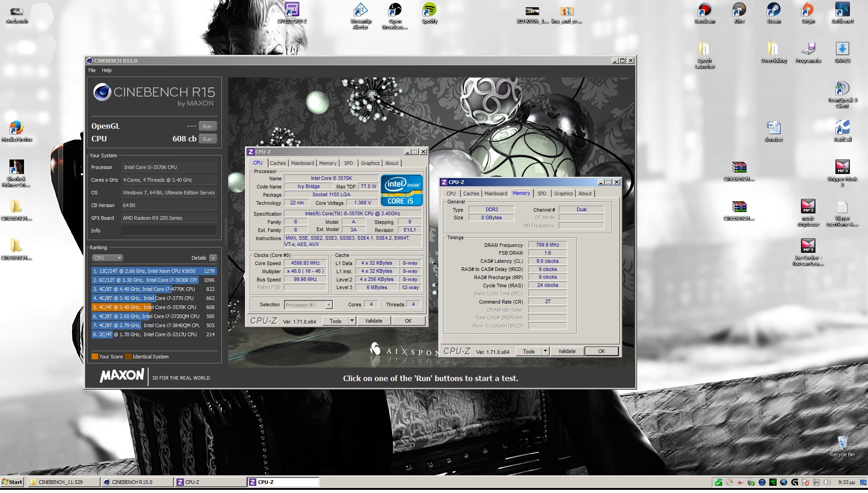Open Xfire desktop shortcut
Screen dimensions: 868x493
coord(739,14)
